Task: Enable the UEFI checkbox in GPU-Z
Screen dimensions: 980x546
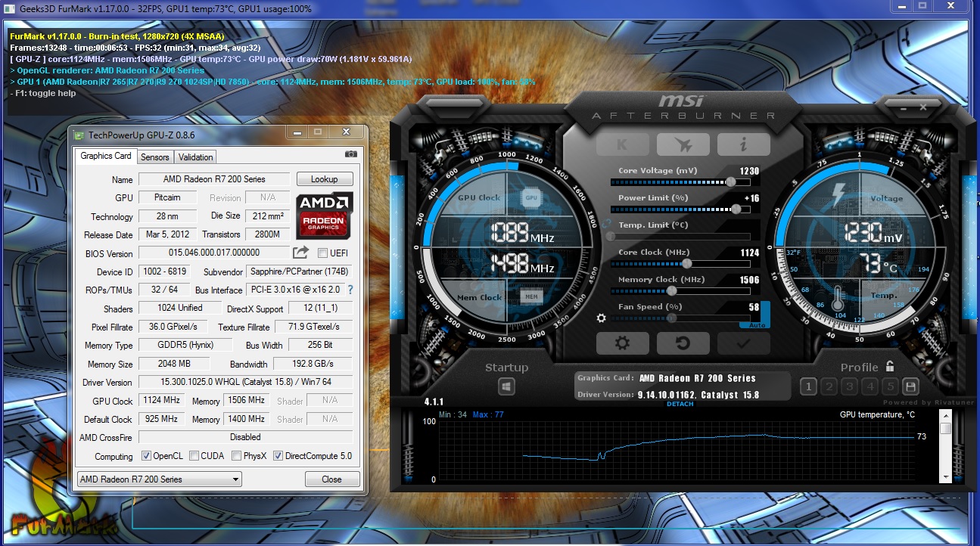Action: tap(323, 253)
